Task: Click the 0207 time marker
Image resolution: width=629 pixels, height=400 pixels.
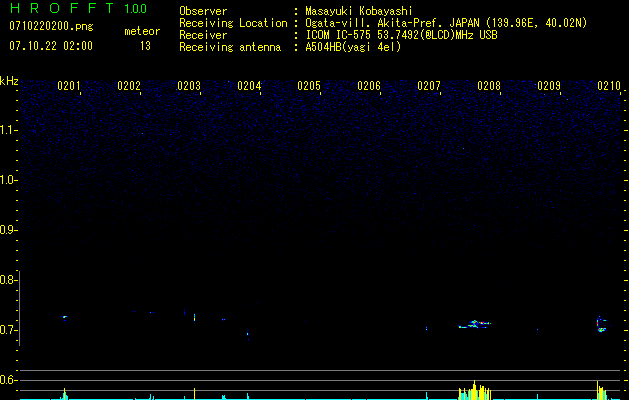Action: click(429, 86)
